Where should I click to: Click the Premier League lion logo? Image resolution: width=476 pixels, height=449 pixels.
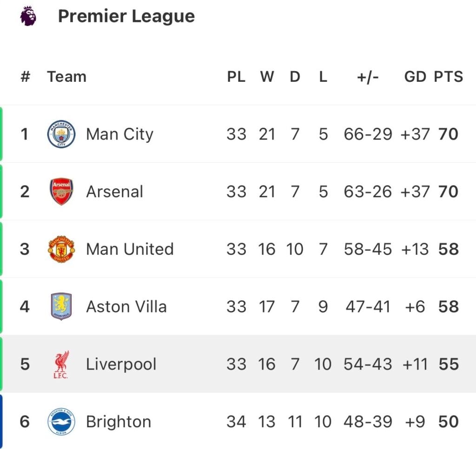28,16
